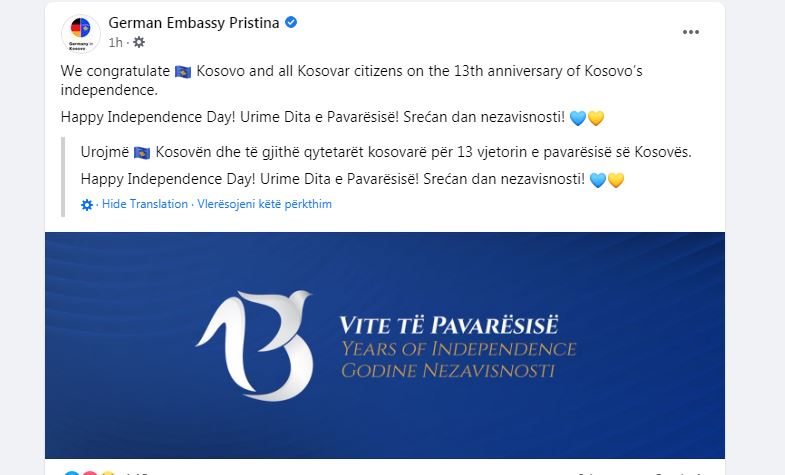
Task: Click the 'Vite të Pavarësisë' text in banner
Action: tap(449, 325)
